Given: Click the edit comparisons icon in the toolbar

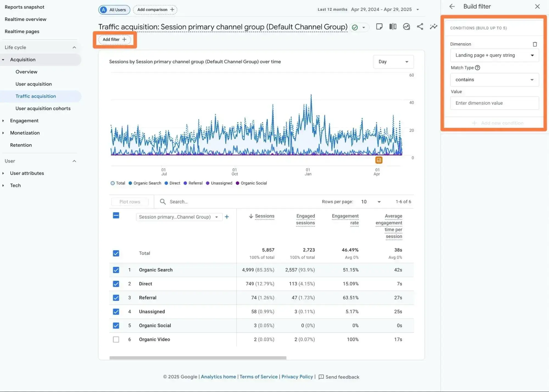Looking at the screenshot, I should [x=393, y=27].
